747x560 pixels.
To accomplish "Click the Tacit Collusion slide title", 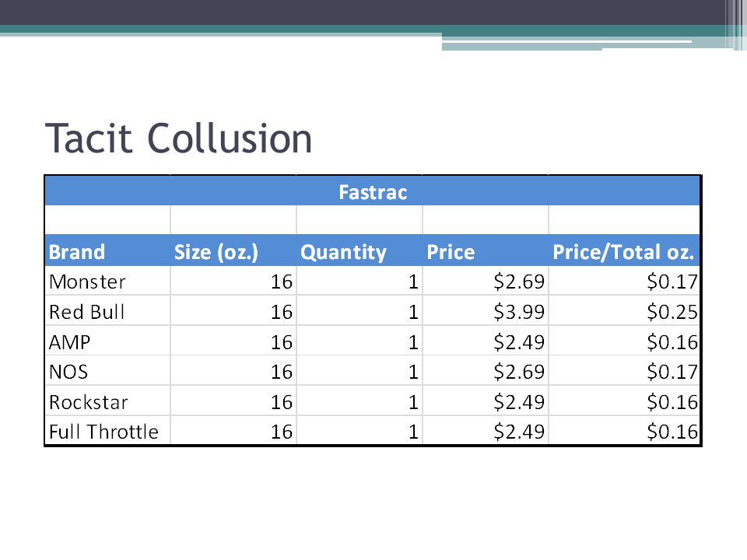I will 179,138.
